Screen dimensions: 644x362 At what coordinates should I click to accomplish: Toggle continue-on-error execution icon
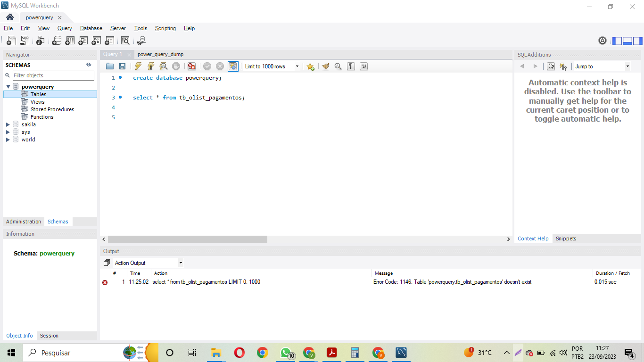[x=191, y=66]
